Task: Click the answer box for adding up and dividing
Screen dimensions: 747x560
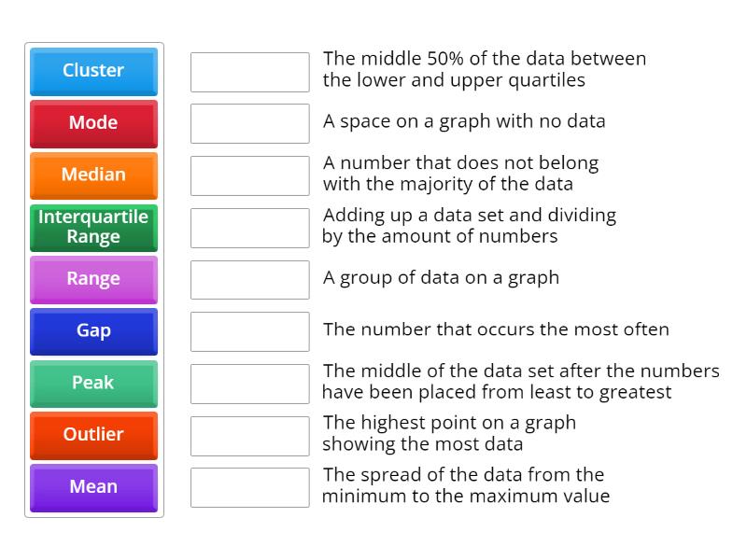Action: pos(249,228)
